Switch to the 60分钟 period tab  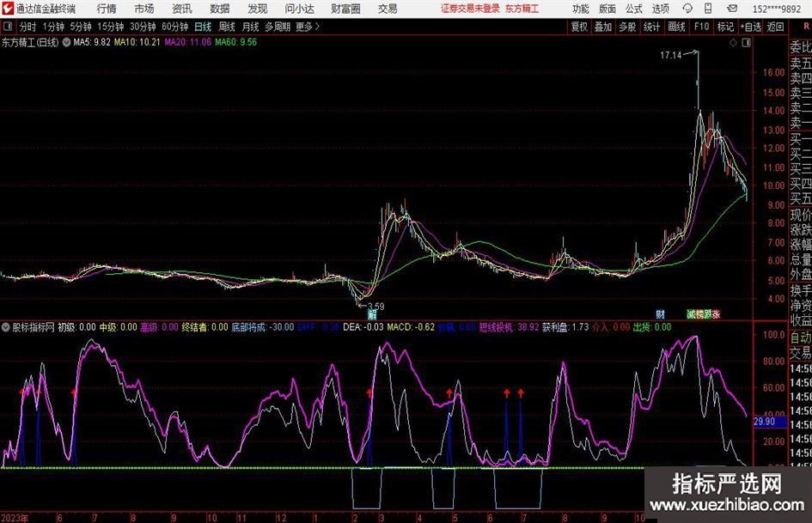(174, 27)
